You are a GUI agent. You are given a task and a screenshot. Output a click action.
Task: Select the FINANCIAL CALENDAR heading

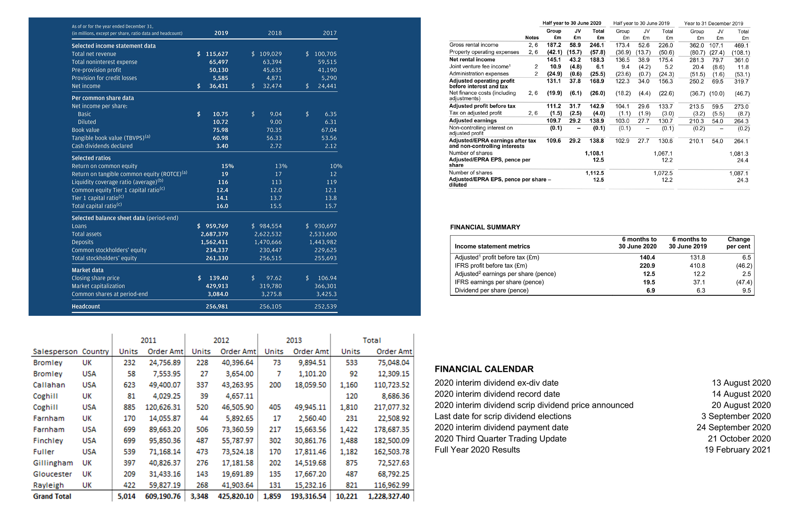point(484,369)
